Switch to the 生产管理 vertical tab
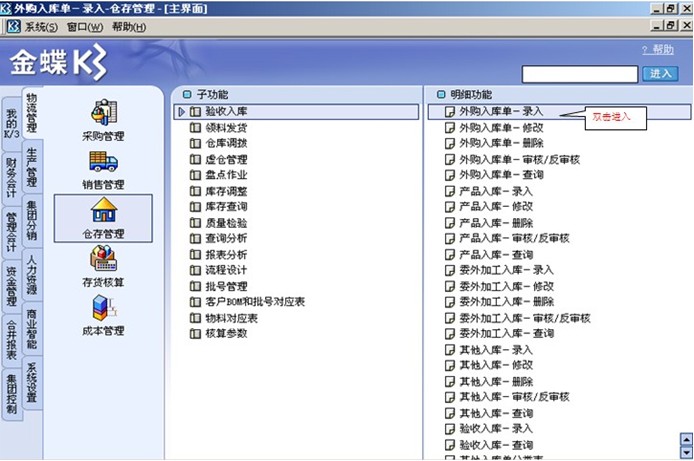694x461 pixels. [x=32, y=167]
